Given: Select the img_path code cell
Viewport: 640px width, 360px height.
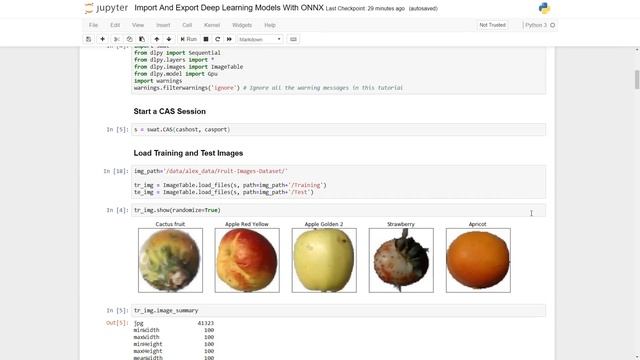Looking at the screenshot, I should tap(338, 182).
